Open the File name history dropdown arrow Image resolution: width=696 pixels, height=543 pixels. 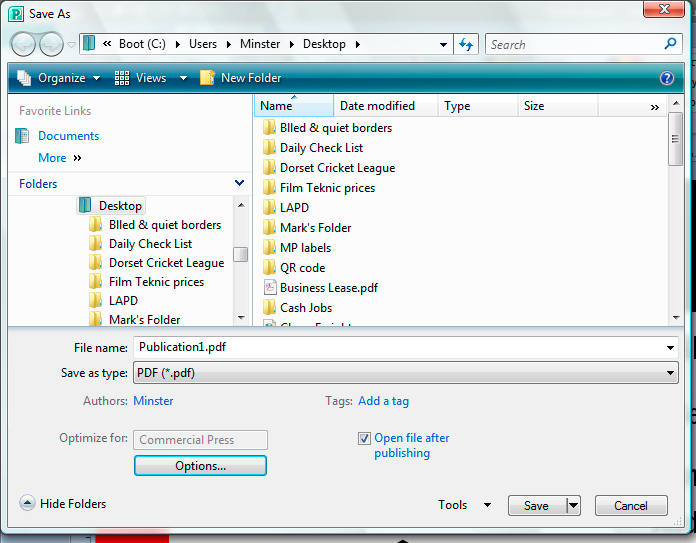click(671, 348)
